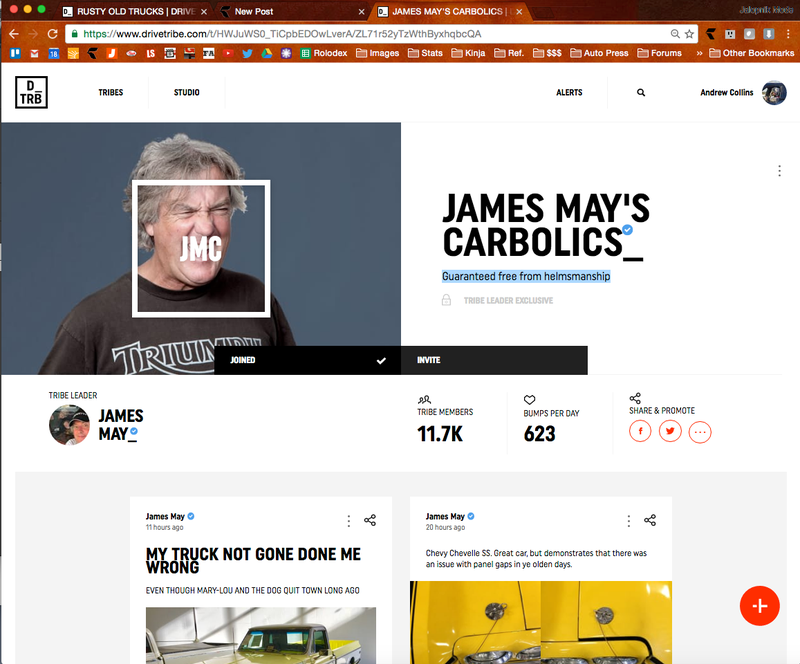Click the red plus create-post button
This screenshot has height=664, width=800.
760,606
